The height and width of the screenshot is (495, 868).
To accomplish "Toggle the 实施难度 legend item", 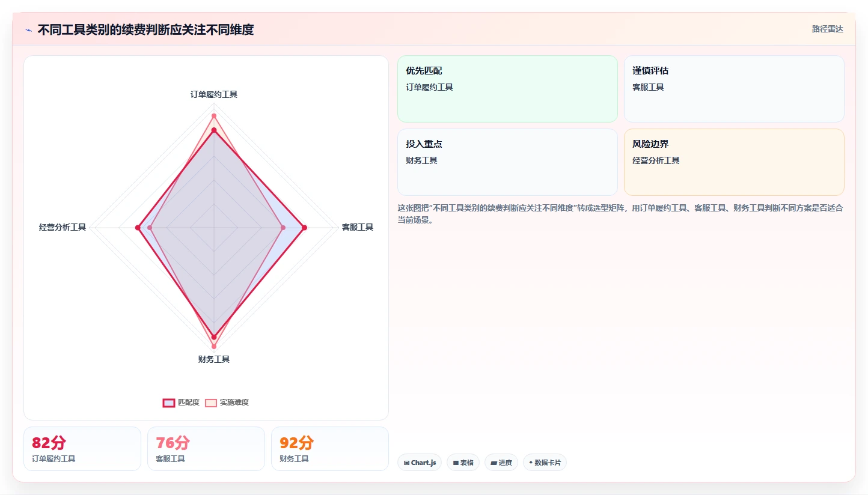I will pos(227,402).
